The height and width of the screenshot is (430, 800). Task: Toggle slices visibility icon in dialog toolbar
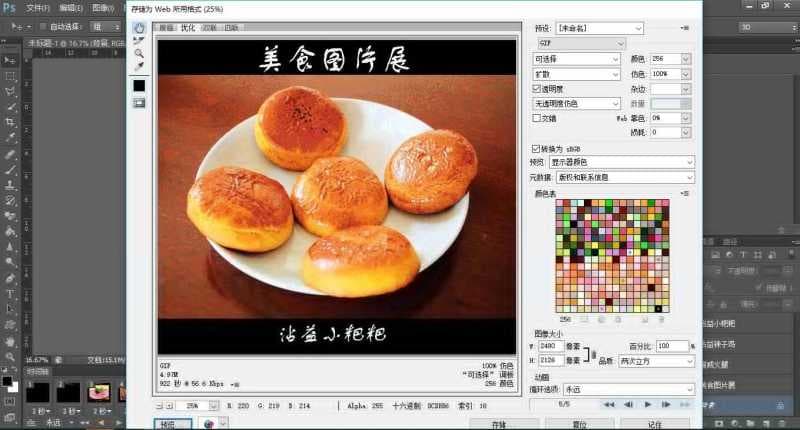pos(139,103)
